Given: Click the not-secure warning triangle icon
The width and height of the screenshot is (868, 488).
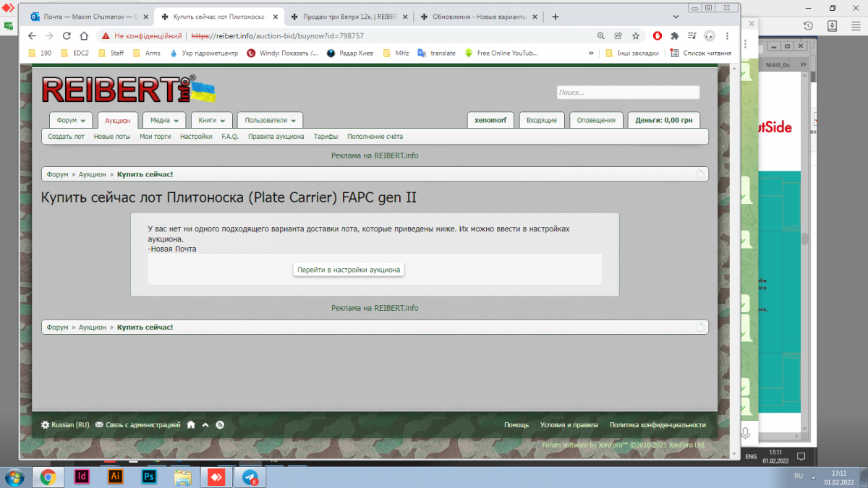Looking at the screenshot, I should point(106,35).
